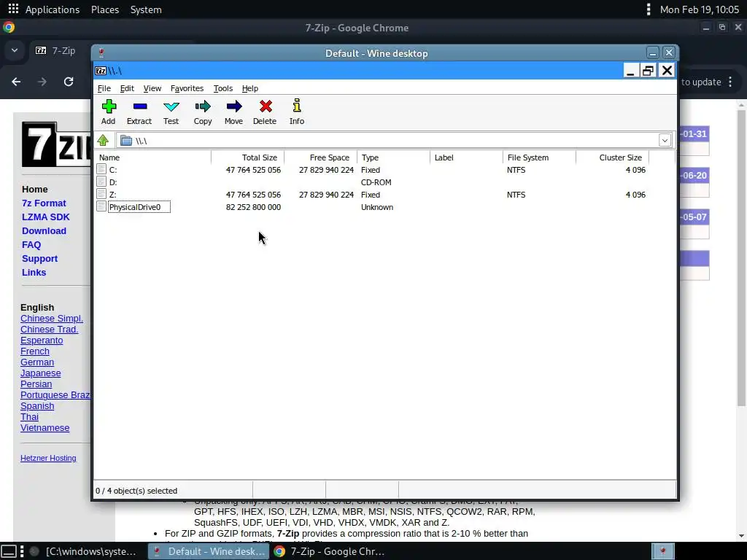Click the Z: drive icon
This screenshot has height=560, width=747.
[x=101, y=194]
